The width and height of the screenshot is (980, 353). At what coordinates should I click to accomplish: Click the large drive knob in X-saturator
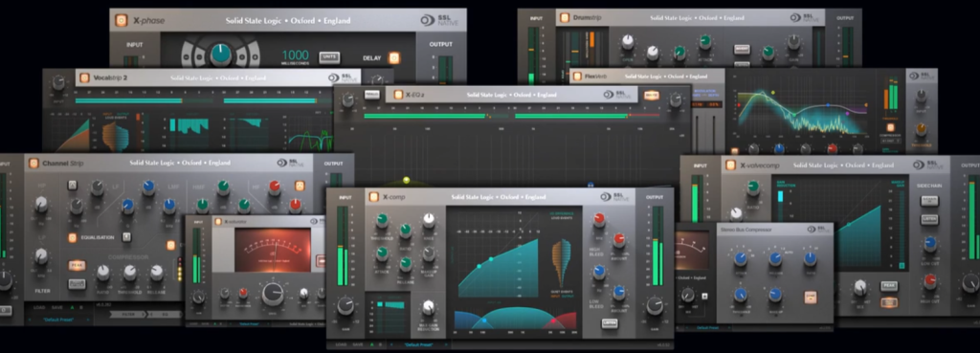(x=273, y=294)
